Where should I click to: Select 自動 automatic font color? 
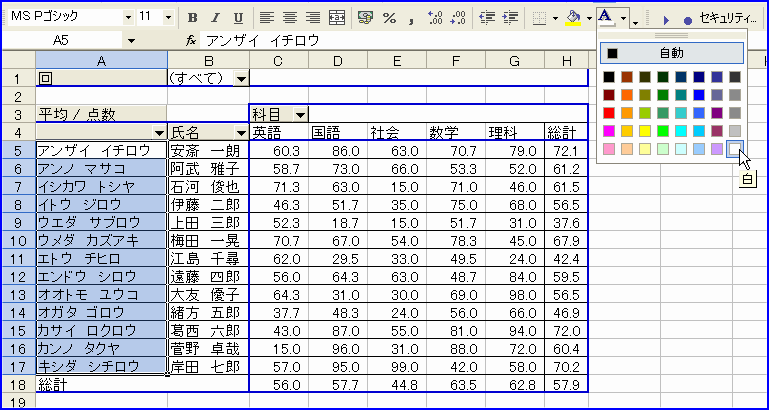(671, 53)
